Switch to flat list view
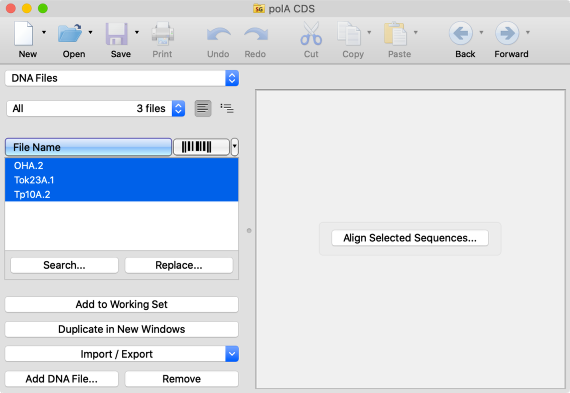Image resolution: width=570 pixels, height=393 pixels. pyautogui.click(x=203, y=108)
